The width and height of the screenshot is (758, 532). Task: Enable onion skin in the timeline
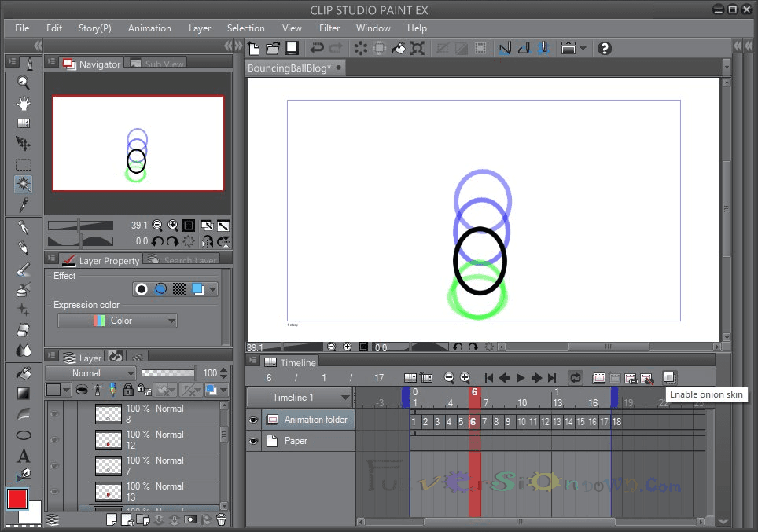pos(671,378)
